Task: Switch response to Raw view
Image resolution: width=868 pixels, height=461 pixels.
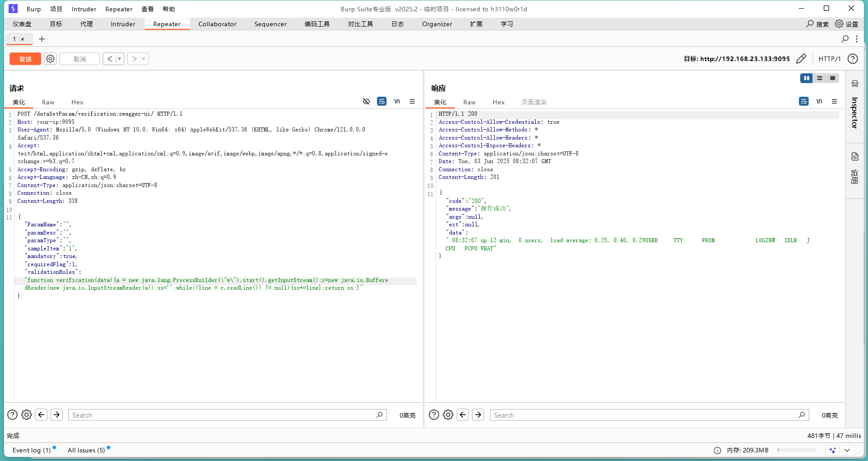Action: pos(469,102)
